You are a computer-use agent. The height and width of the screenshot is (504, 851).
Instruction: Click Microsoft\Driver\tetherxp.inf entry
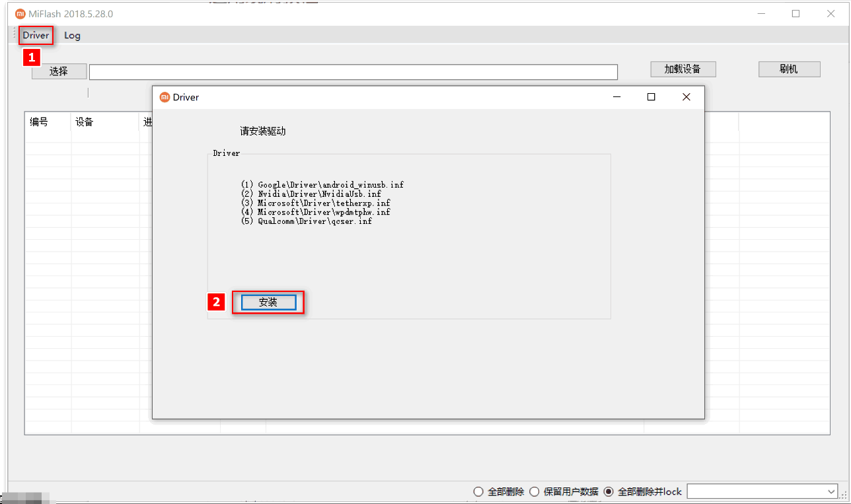point(316,203)
